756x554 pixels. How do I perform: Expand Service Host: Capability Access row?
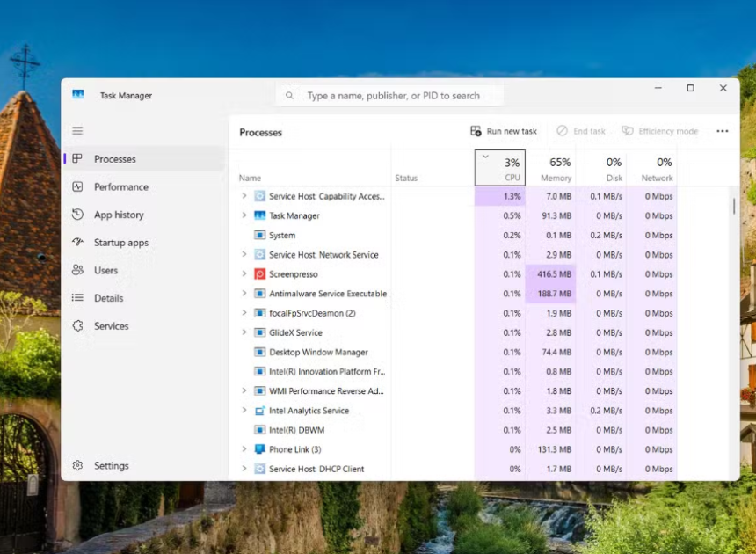(244, 196)
